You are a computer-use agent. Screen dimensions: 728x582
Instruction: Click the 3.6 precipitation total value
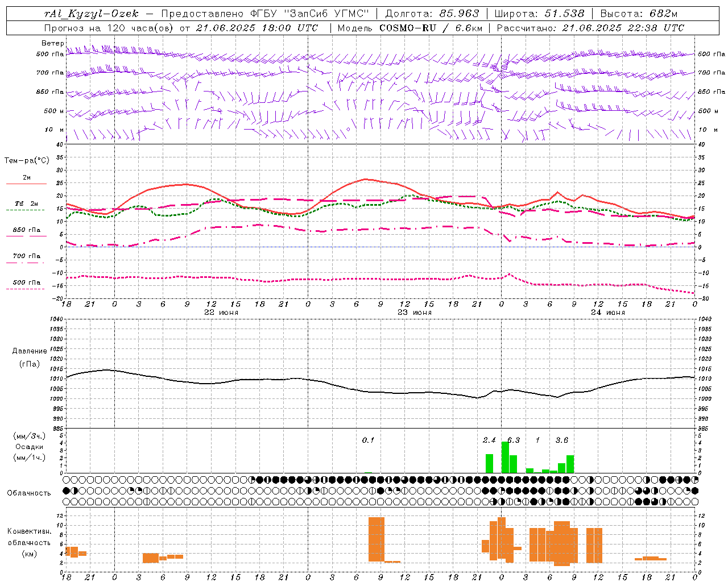pyautogui.click(x=562, y=440)
